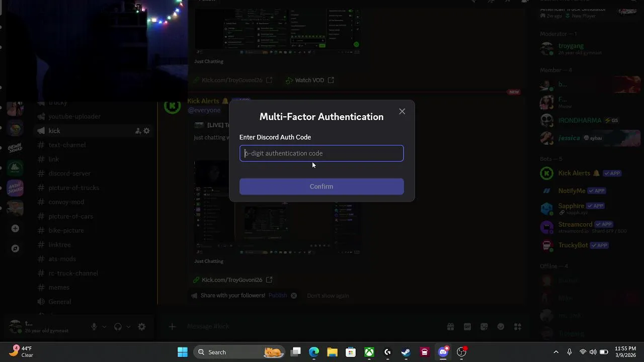This screenshot has height=362, width=644.
Task: Publish the announcement to followers
Action: [x=278, y=296]
